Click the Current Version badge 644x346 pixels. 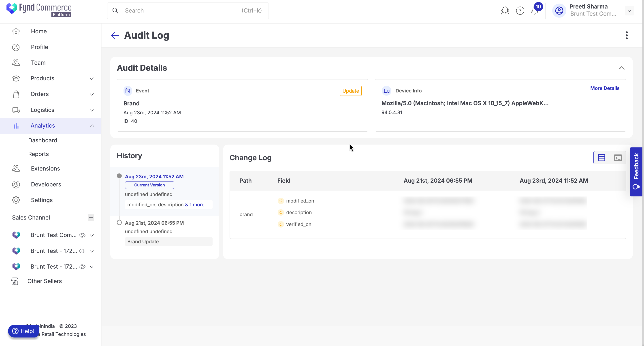coord(149,185)
